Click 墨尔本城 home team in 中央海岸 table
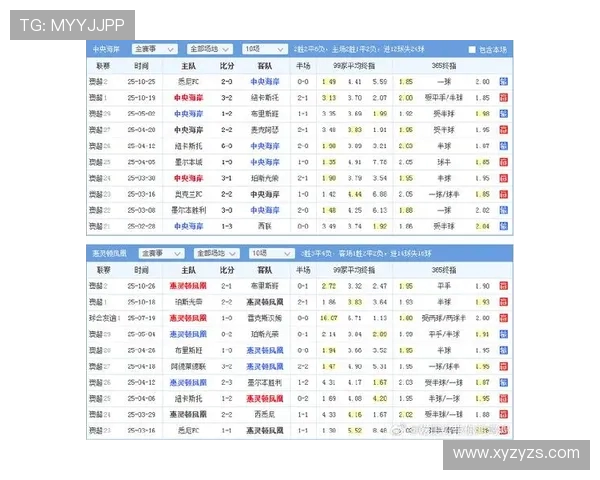600x480 pixels. click(x=188, y=162)
